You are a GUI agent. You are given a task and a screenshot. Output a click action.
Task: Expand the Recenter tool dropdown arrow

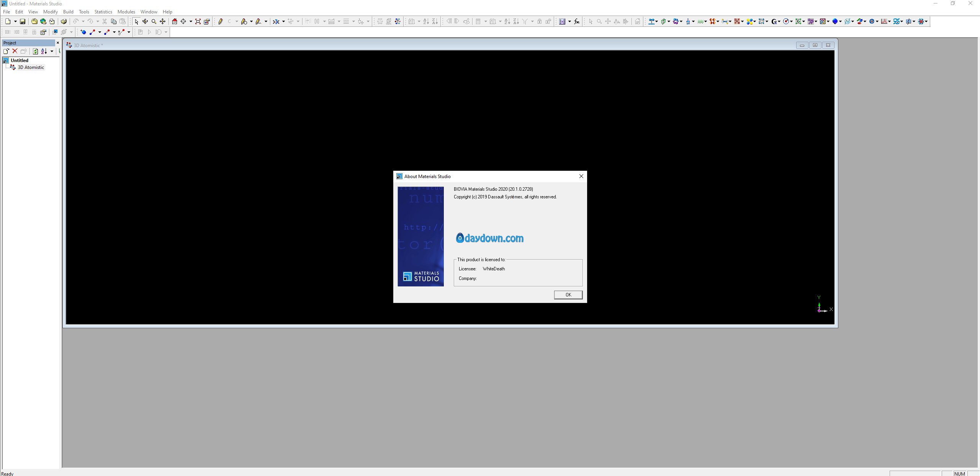coord(191,21)
